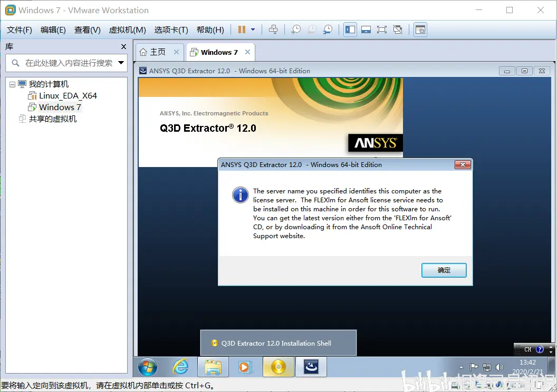This screenshot has height=392, width=557.
Task: Open Action Center flag tray icon
Action: 474,367
